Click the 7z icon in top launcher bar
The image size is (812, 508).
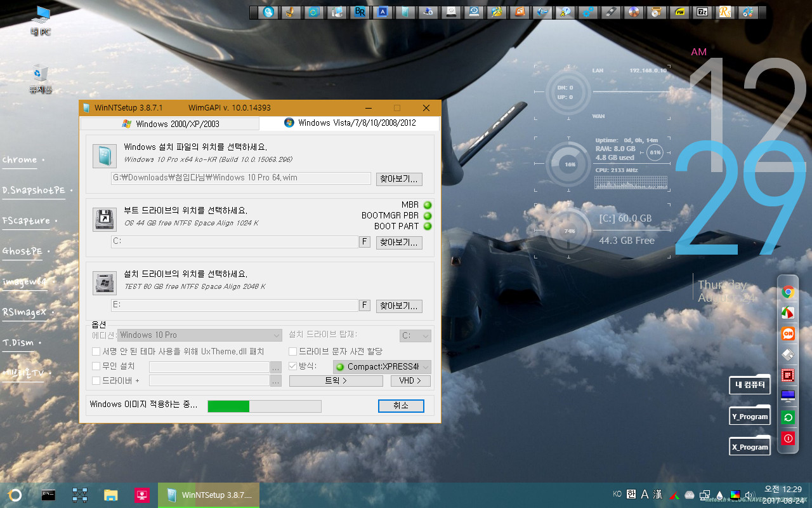coord(702,12)
